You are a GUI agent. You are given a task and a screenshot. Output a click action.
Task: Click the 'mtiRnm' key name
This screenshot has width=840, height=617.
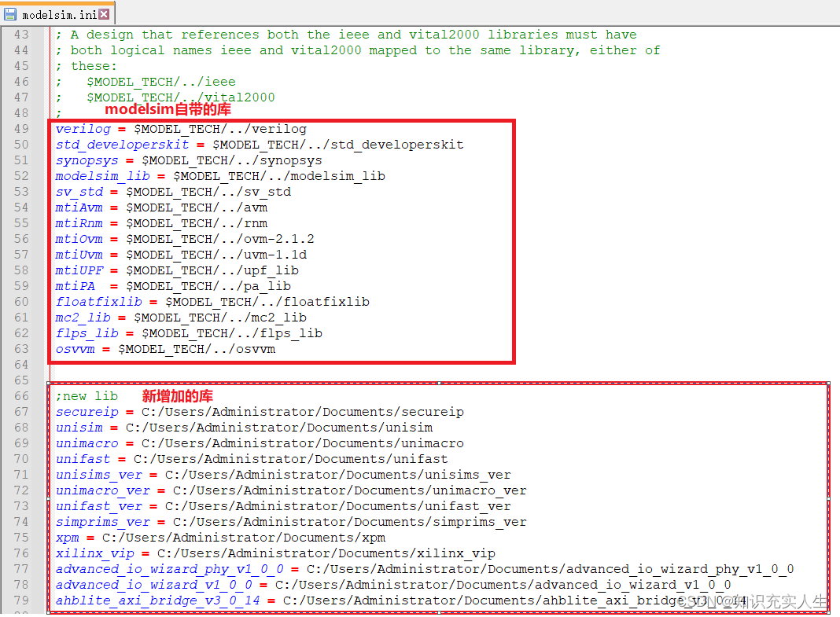pos(79,223)
